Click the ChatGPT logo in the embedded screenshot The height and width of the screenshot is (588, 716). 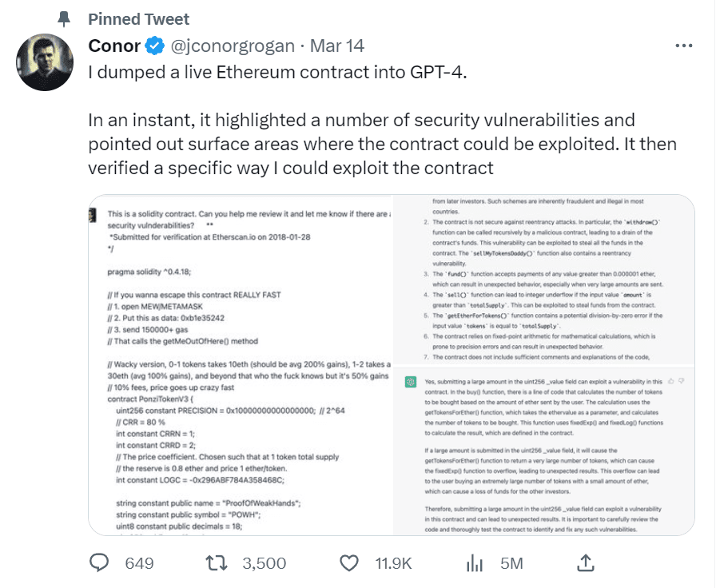410,382
